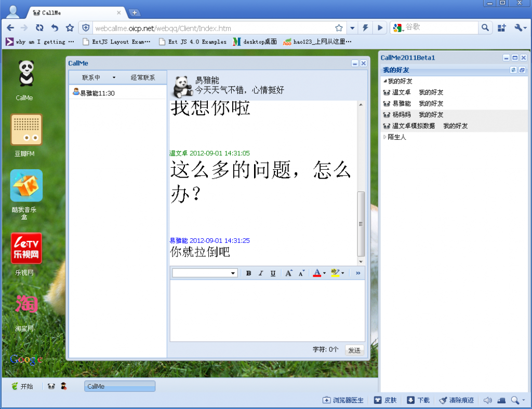This screenshot has width=532, height=409.
Task: Click panda icon in the desktop taskbar
Action: point(51,386)
